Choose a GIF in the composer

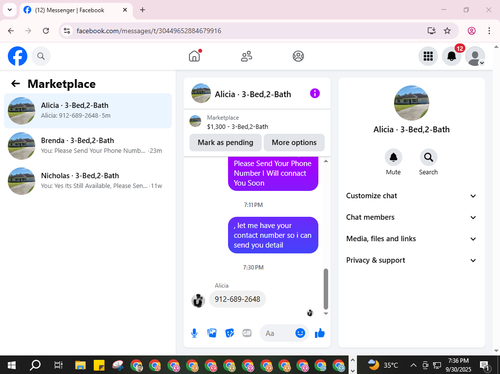point(247,333)
